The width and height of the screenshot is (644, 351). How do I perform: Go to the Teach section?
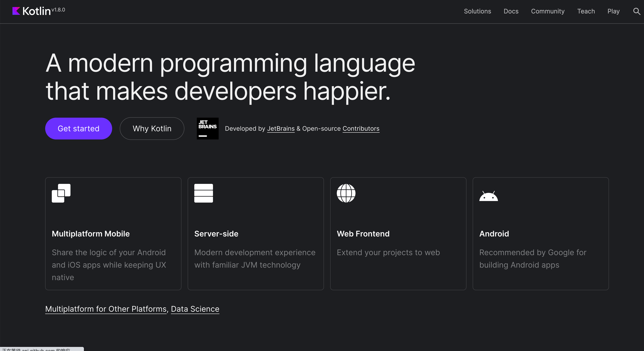point(586,11)
